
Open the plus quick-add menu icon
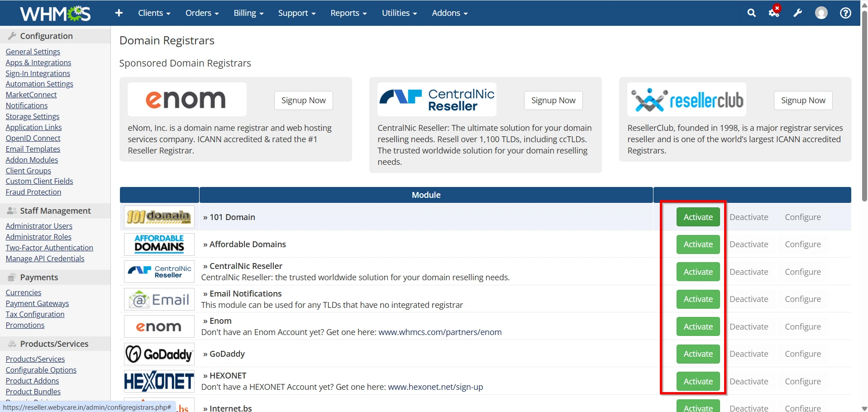tap(119, 13)
